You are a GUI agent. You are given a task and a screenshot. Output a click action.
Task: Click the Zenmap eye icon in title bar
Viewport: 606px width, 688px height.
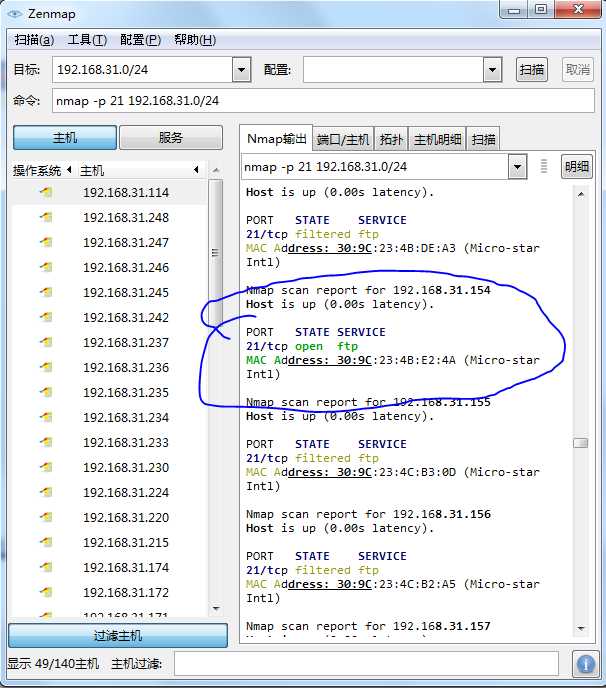point(14,14)
